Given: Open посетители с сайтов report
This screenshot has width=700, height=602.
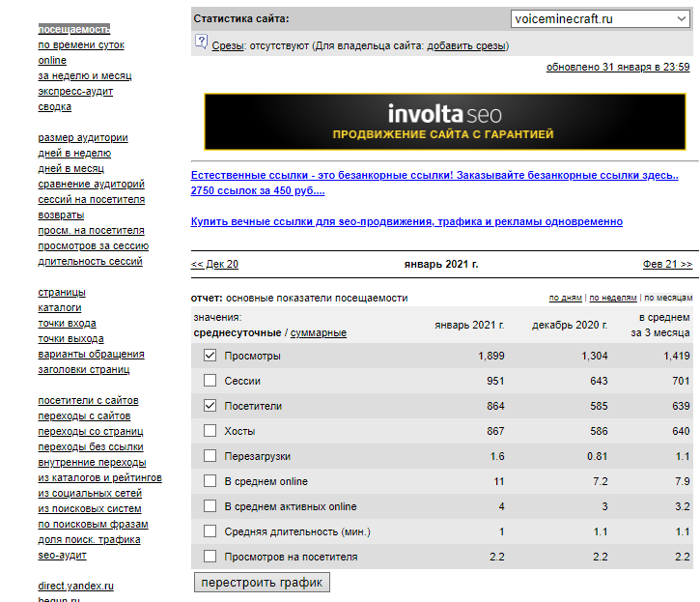Looking at the screenshot, I should click(89, 400).
